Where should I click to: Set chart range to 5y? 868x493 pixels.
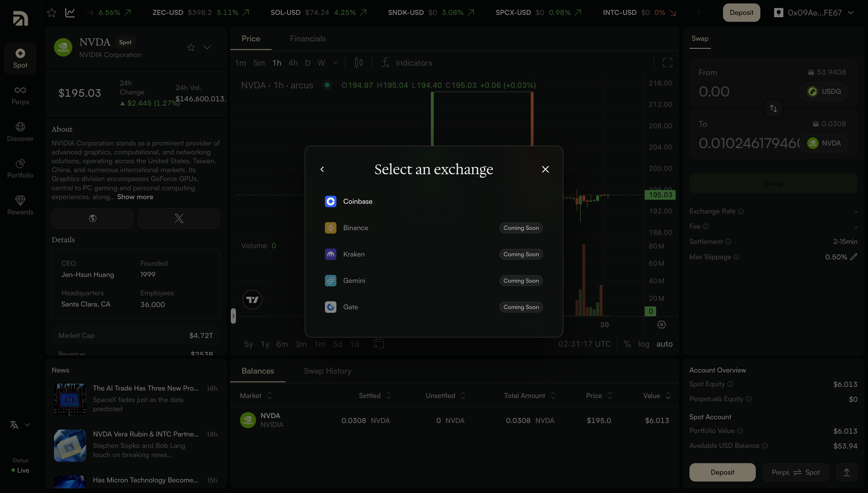click(x=249, y=344)
